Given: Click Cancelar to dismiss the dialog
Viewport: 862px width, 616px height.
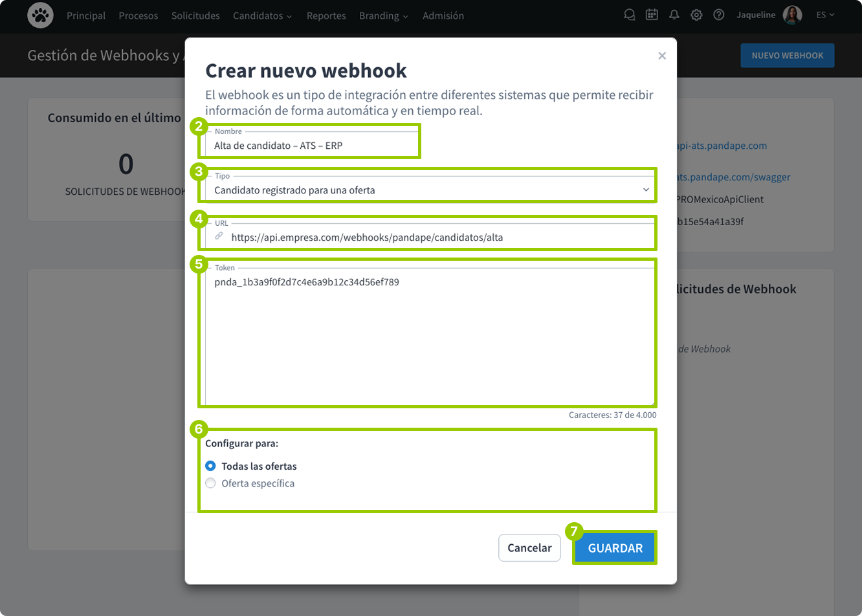Looking at the screenshot, I should (x=529, y=547).
